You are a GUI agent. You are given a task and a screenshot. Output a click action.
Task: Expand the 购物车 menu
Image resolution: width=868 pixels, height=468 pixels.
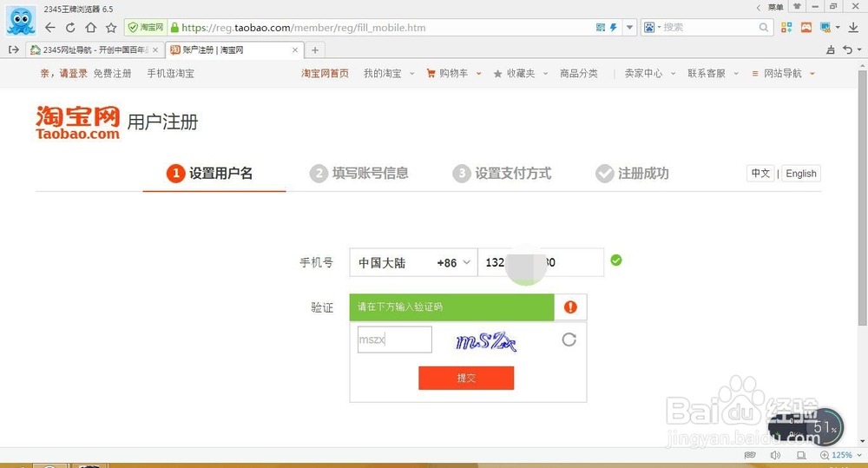click(x=479, y=73)
